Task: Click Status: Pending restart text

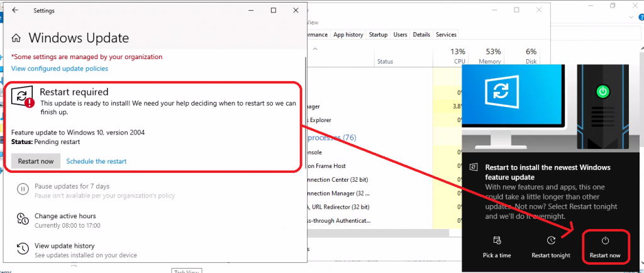Action: tap(45, 142)
